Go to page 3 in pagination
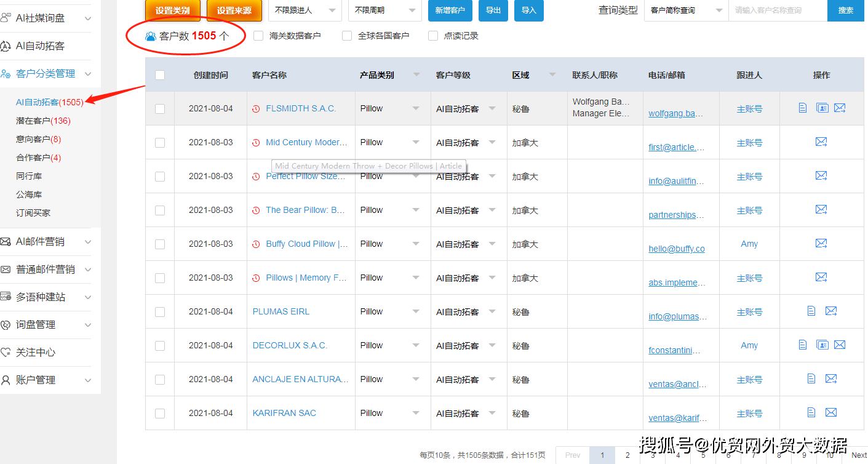This screenshot has width=868, height=464. coord(652,455)
